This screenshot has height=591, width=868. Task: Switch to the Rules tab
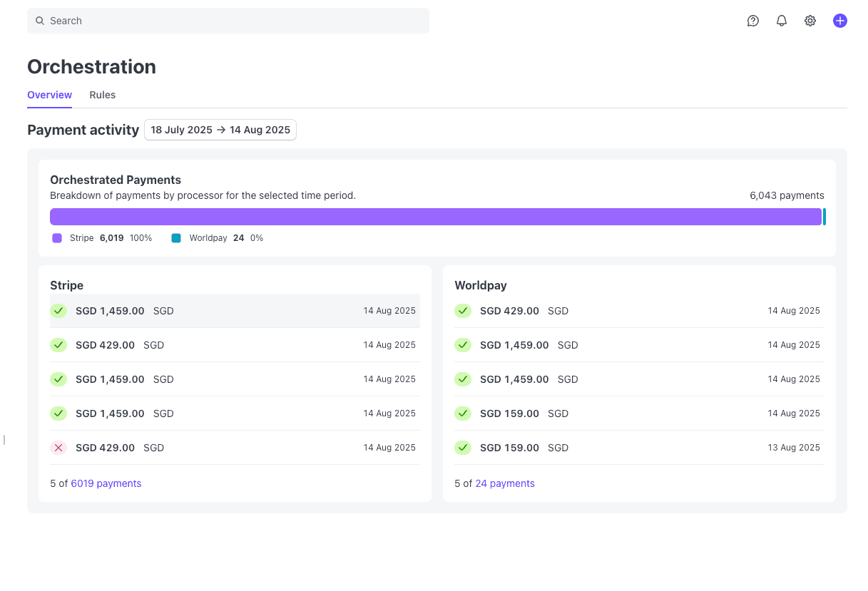[102, 95]
